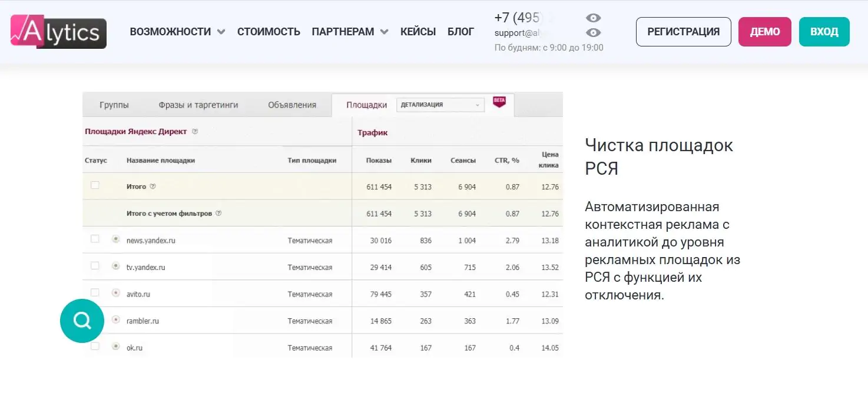The height and width of the screenshot is (400, 868).
Task: Reveal support email with lower eye icon
Action: (x=593, y=33)
